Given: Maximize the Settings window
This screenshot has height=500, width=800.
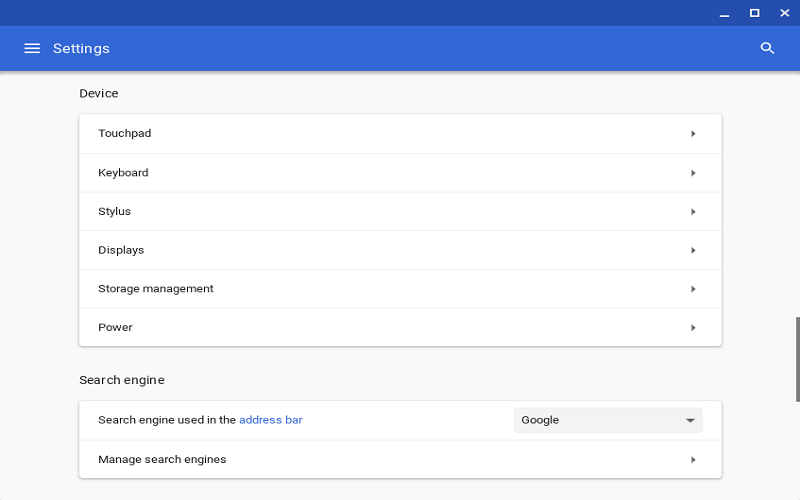Looking at the screenshot, I should coord(755,13).
